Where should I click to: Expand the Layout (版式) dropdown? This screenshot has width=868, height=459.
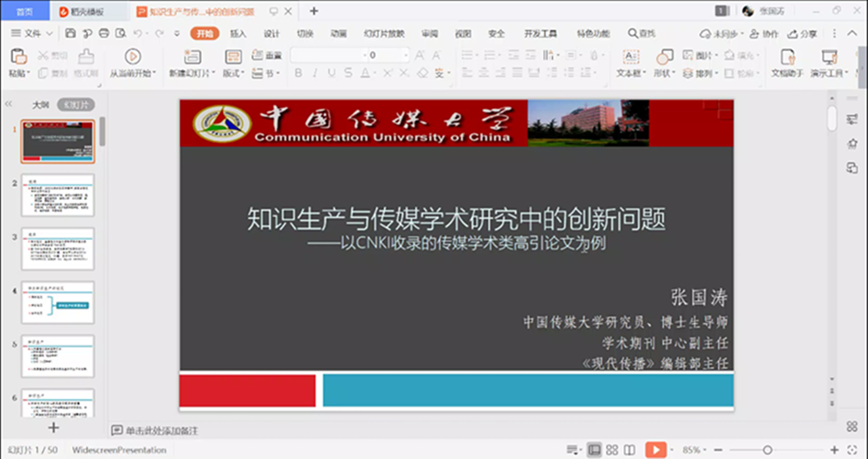click(x=234, y=73)
